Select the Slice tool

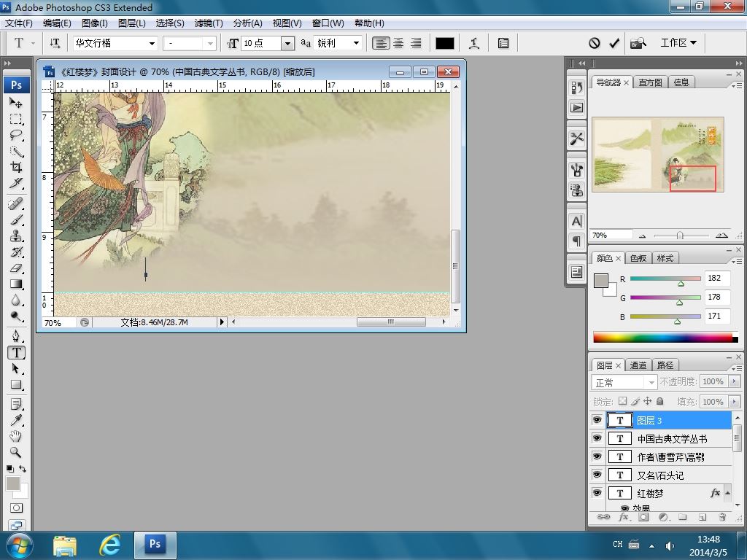tap(16, 183)
